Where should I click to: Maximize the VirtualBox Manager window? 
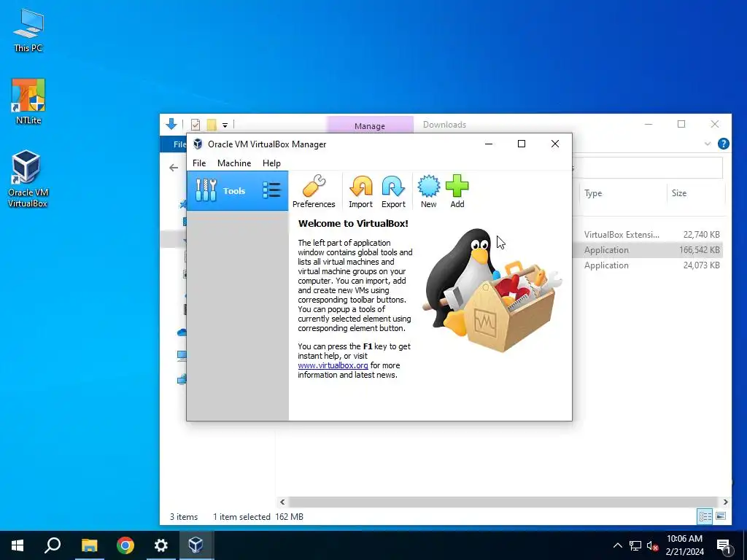click(x=521, y=144)
